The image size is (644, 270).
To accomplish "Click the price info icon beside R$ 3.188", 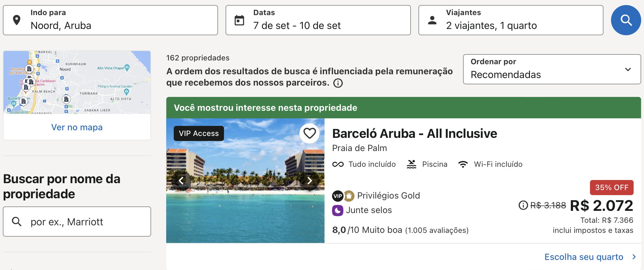I will click(x=523, y=205).
